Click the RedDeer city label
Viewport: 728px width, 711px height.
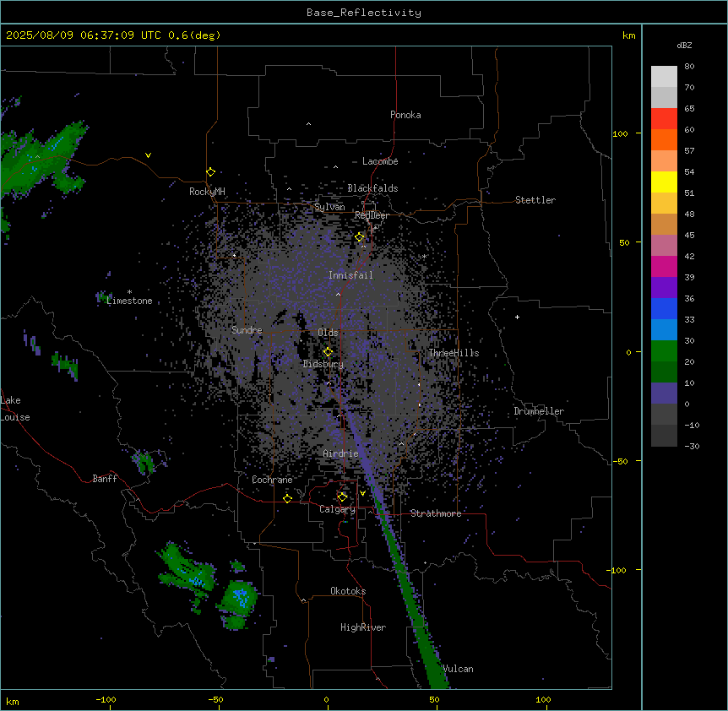(372, 215)
